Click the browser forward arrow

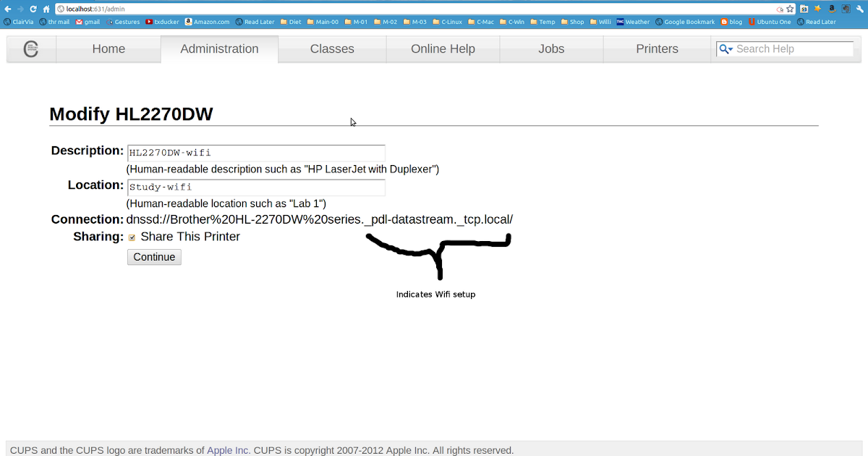(20, 9)
